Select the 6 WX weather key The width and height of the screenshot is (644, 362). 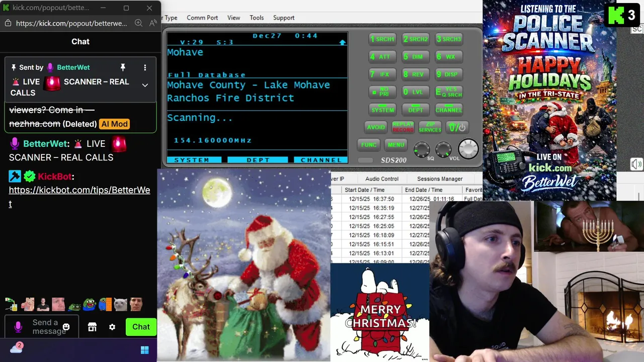point(449,57)
